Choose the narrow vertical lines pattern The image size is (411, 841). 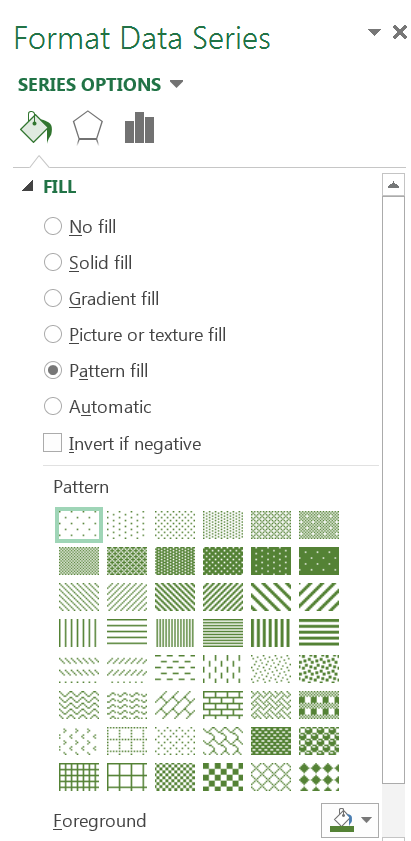coord(174,632)
